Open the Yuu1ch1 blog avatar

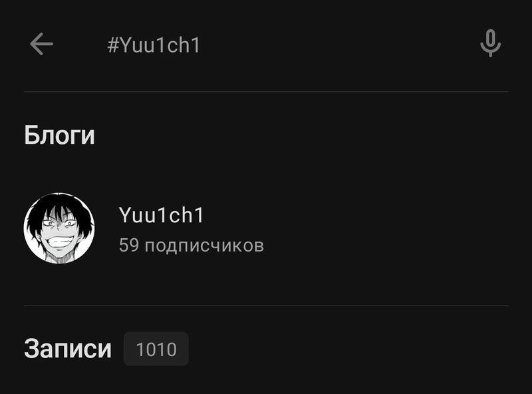[x=59, y=228]
